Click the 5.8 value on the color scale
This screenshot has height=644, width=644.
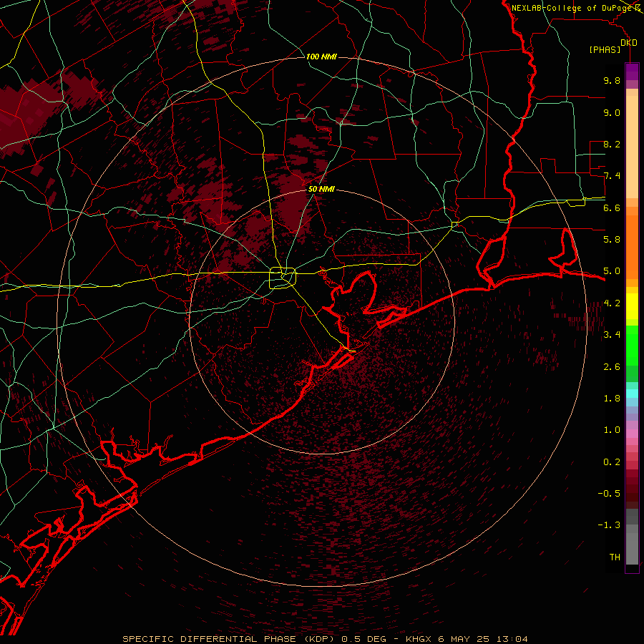pos(612,240)
